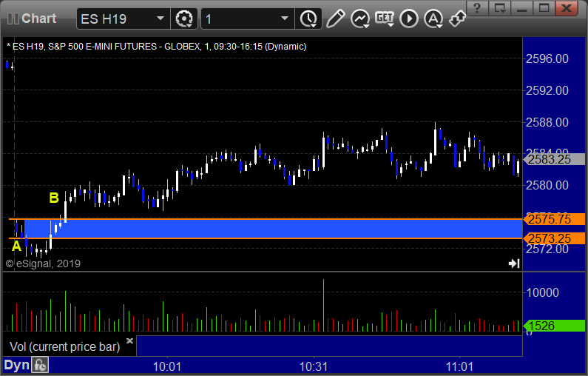Start bar replay with play icon

pos(409,19)
